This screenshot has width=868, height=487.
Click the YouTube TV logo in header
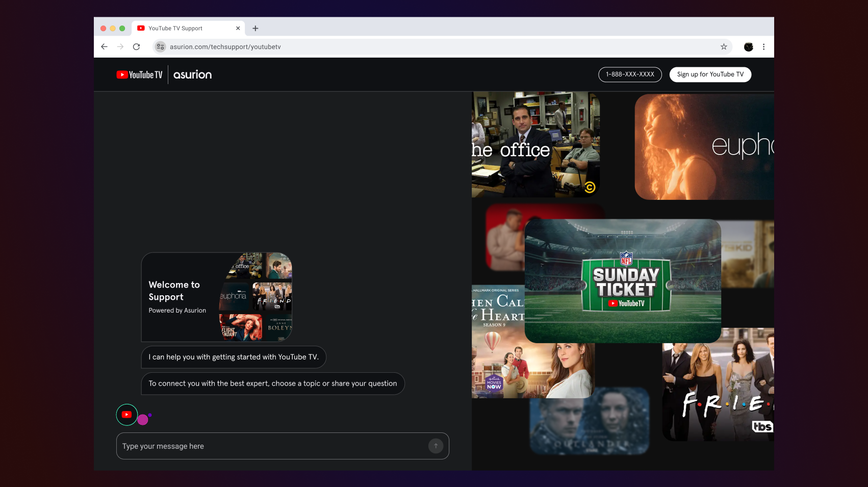[x=139, y=75]
